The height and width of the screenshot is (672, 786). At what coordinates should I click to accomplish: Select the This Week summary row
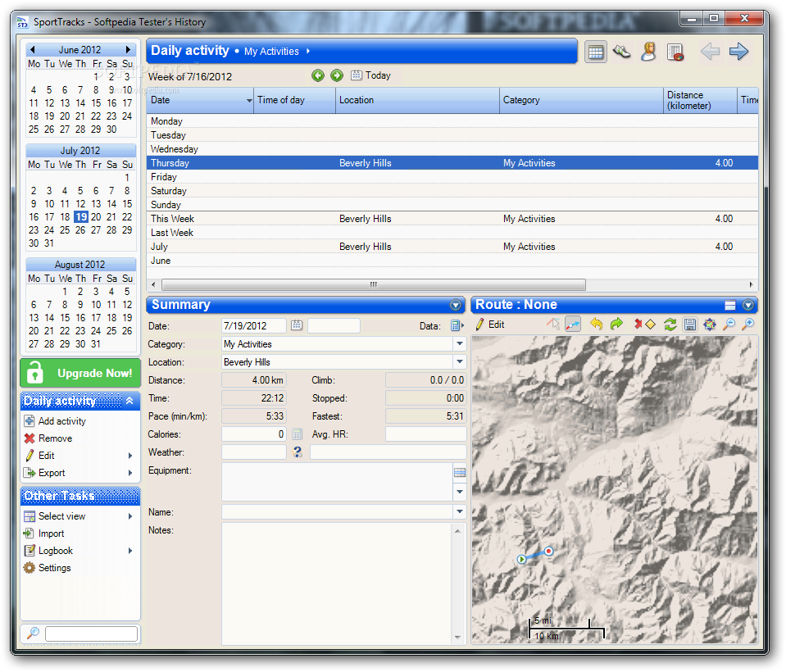coord(452,219)
